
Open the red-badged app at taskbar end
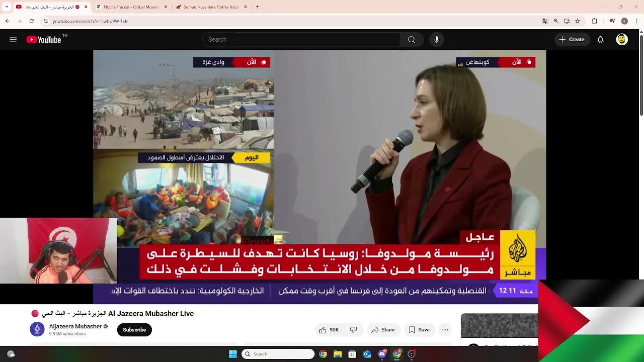point(412,354)
